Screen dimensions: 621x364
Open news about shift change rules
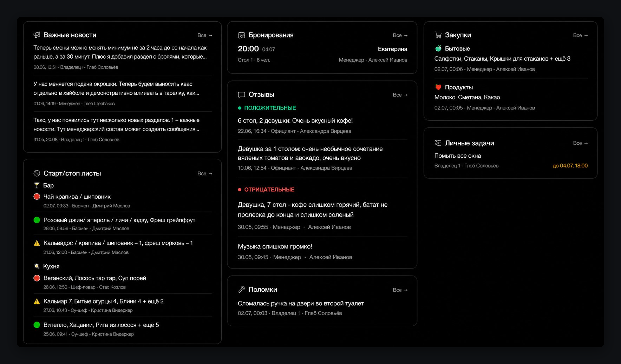[x=123, y=57]
